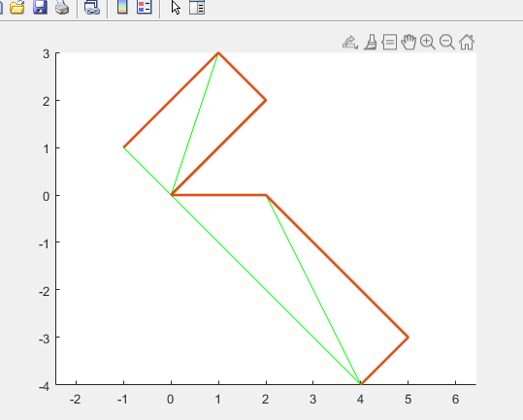Viewport: 523px width, 420px height.
Task: Click y-axis tick label -4
Action: [44, 386]
